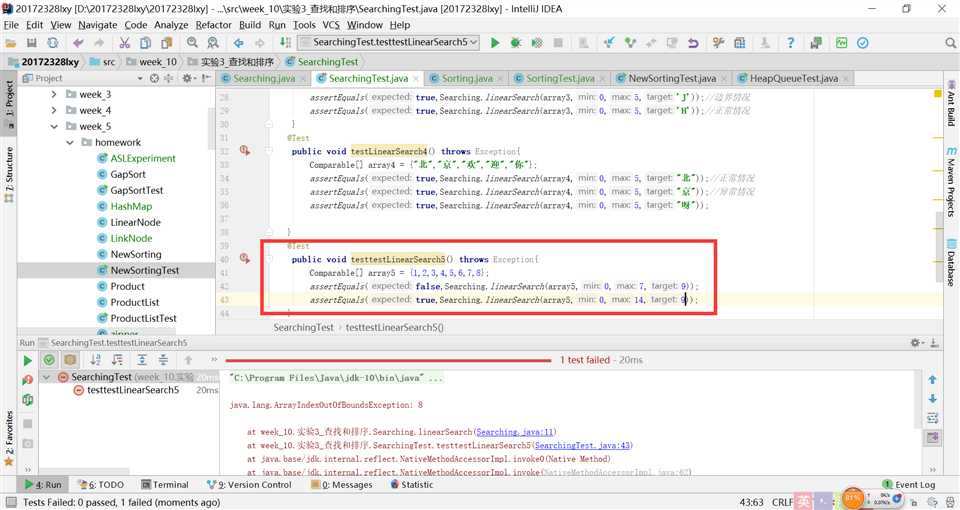960x510 pixels.
Task: Open Searching.java:11 stack trace link
Action: pos(515,432)
